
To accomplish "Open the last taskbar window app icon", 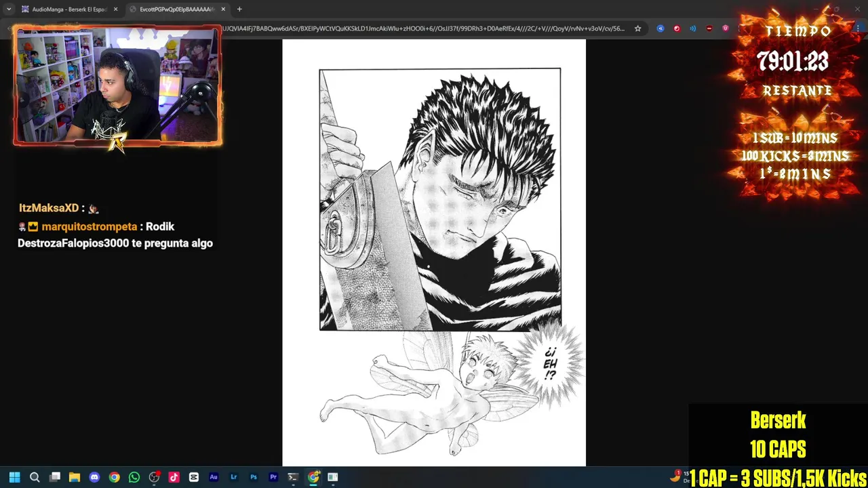I will (333, 477).
